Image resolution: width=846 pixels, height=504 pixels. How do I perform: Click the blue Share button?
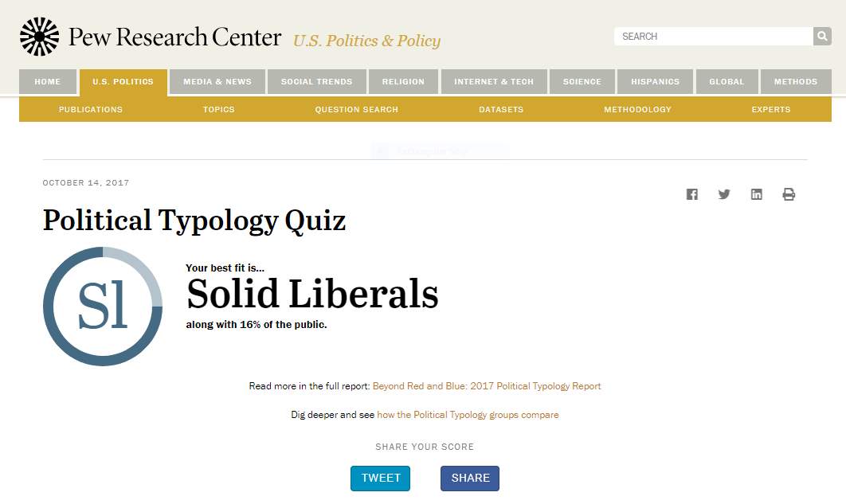(x=470, y=479)
